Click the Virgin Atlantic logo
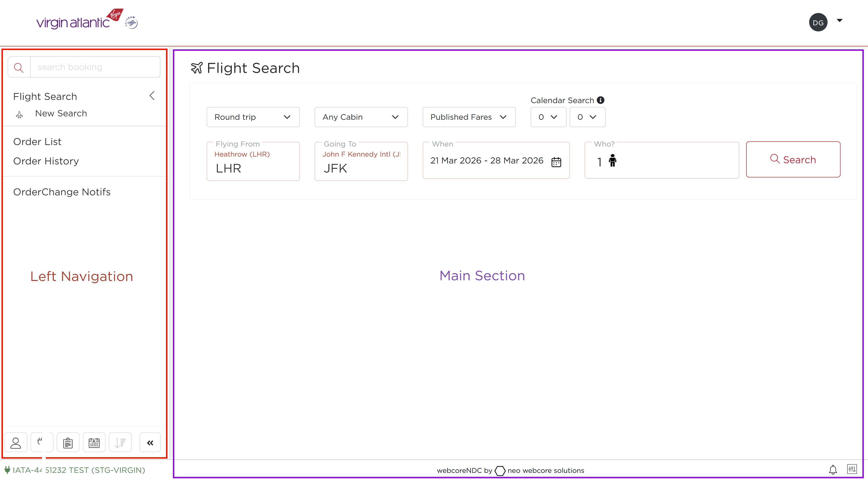Viewport: 868px width, 479px height. coord(80,19)
